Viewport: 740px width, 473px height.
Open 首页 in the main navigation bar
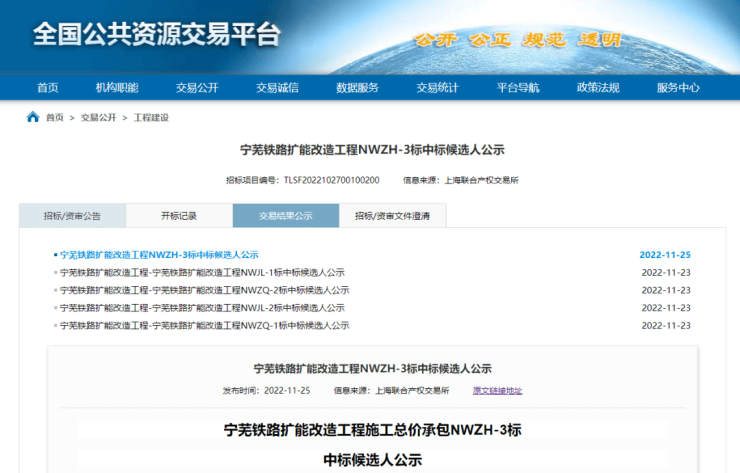coord(47,88)
